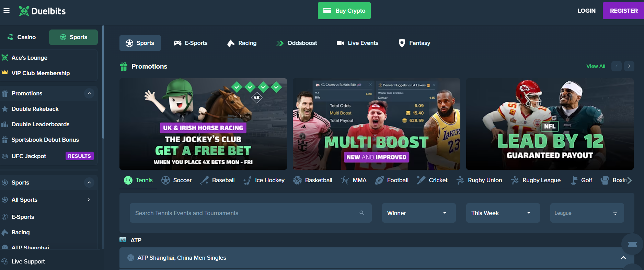Select the Racing top tab
Viewport: 644px width, 270px height.
tap(242, 43)
